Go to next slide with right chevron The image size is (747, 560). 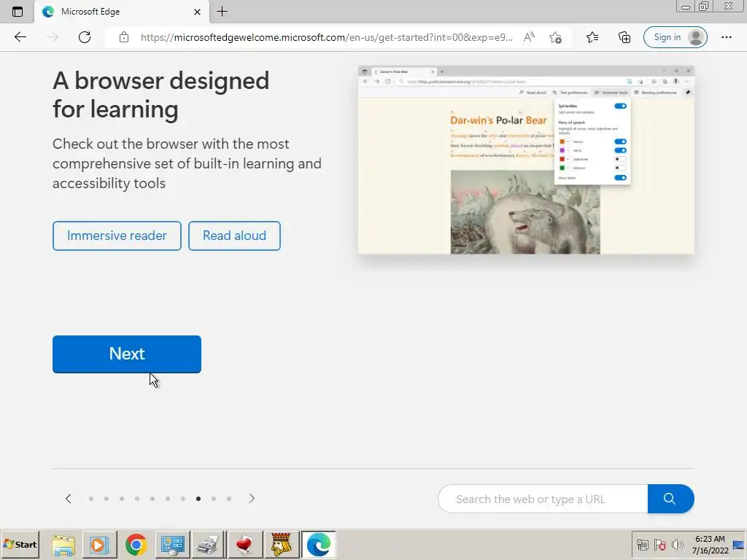[x=252, y=499]
